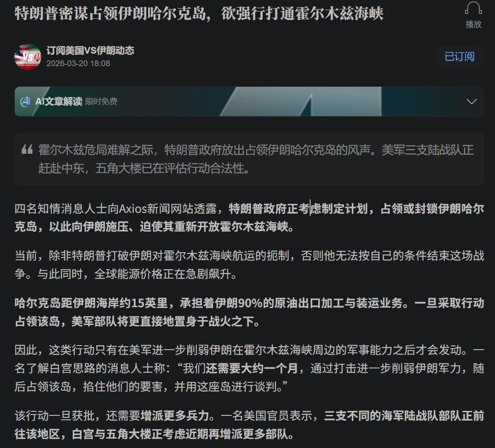
Task: Click the AI文章解读 banner title
Action: click(59, 101)
